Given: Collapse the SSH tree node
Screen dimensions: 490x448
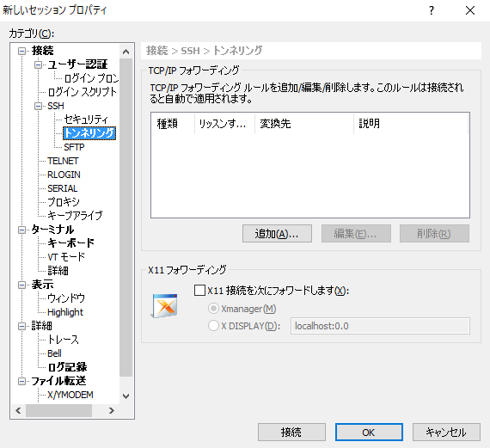Looking at the screenshot, I should click(38, 106).
